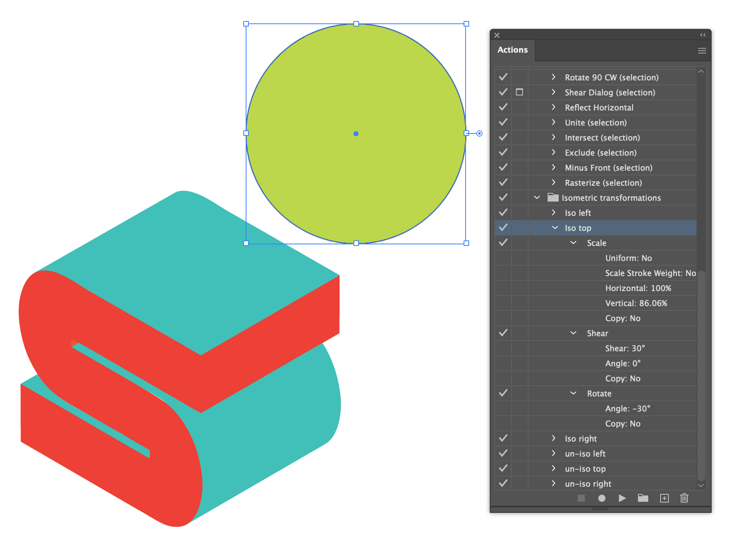Viewport: 737px width, 560px height.
Task: Run the un-iso top action entry
Action: tap(585, 468)
